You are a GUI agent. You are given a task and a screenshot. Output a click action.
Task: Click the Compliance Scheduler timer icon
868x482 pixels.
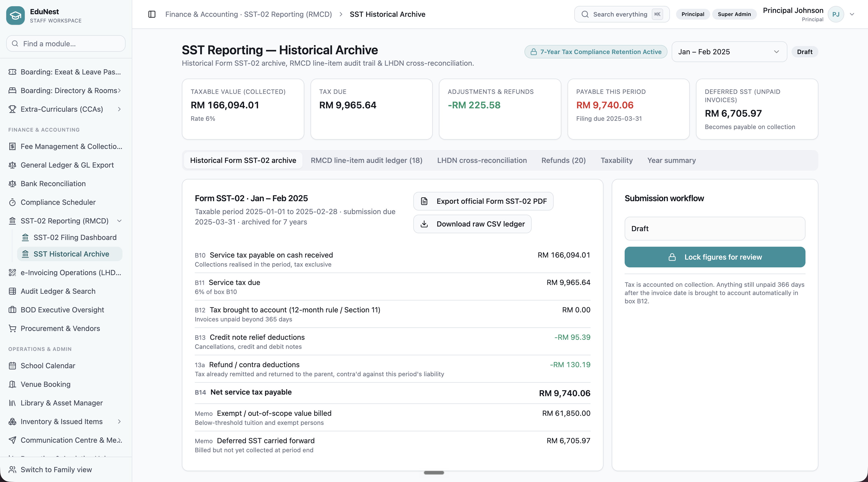[x=12, y=202]
